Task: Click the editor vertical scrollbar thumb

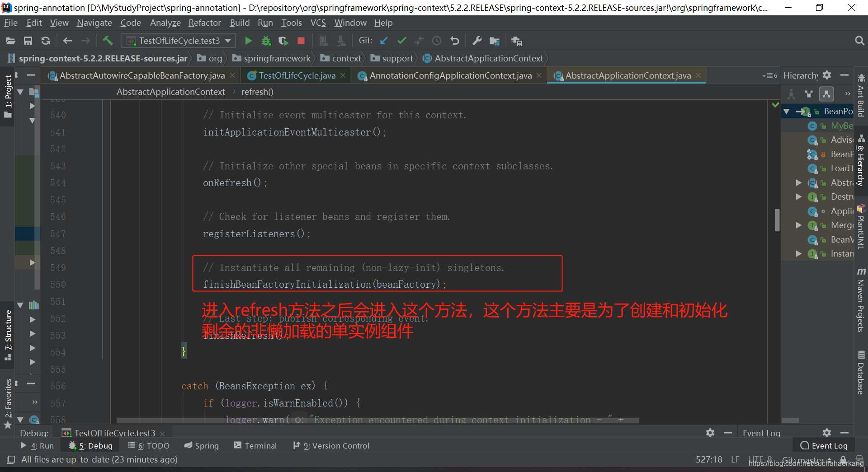Action: pyautogui.click(x=777, y=220)
